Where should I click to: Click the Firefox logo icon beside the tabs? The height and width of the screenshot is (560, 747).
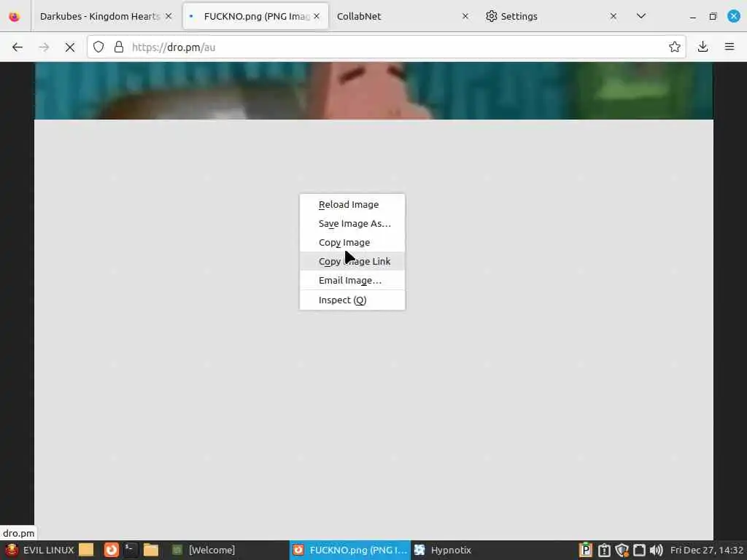(x=15, y=16)
